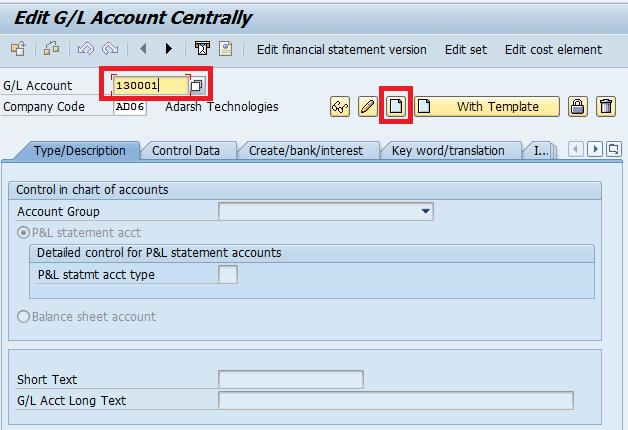Click the Edit cost element button

(553, 49)
